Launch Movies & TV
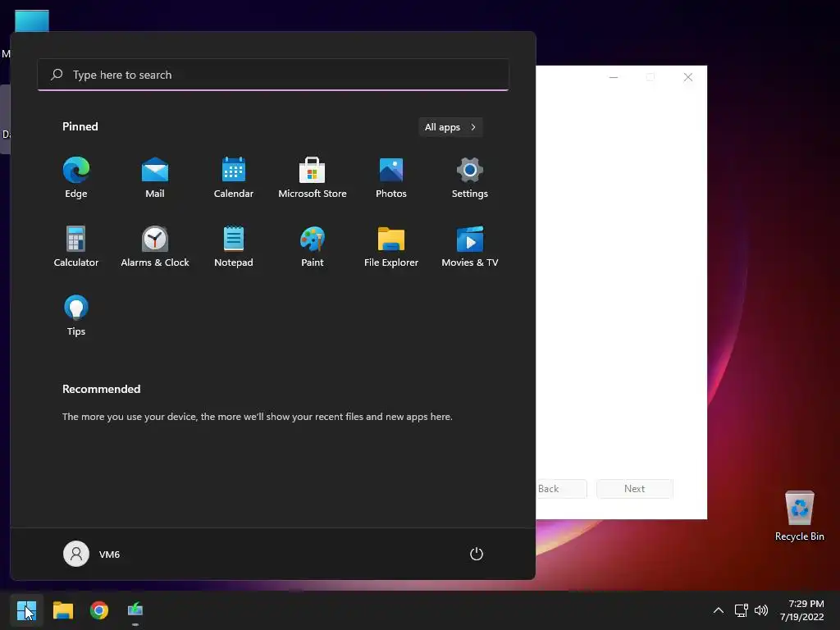 (x=470, y=247)
